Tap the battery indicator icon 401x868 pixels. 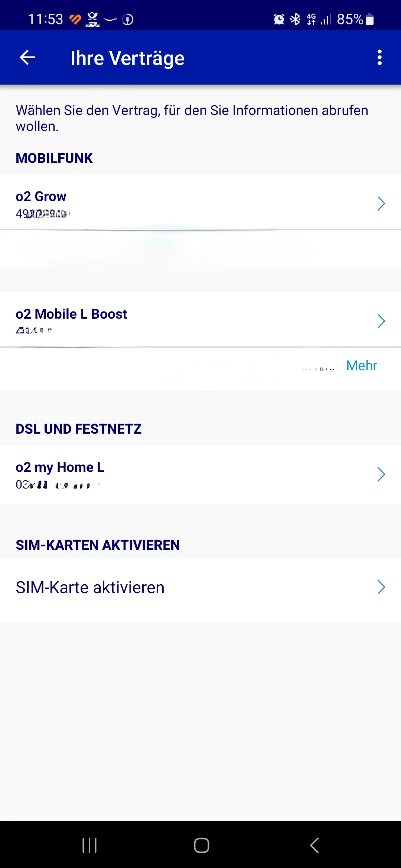(x=370, y=19)
